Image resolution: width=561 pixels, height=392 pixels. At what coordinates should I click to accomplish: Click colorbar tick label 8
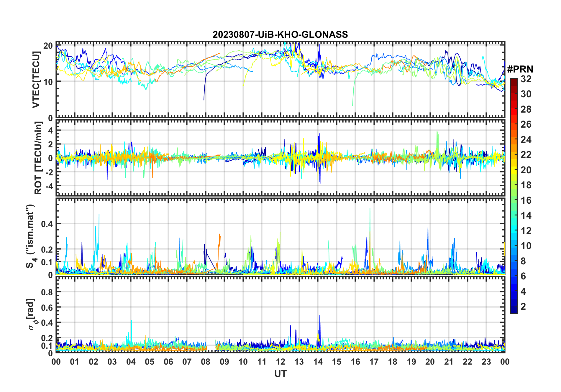(523, 261)
